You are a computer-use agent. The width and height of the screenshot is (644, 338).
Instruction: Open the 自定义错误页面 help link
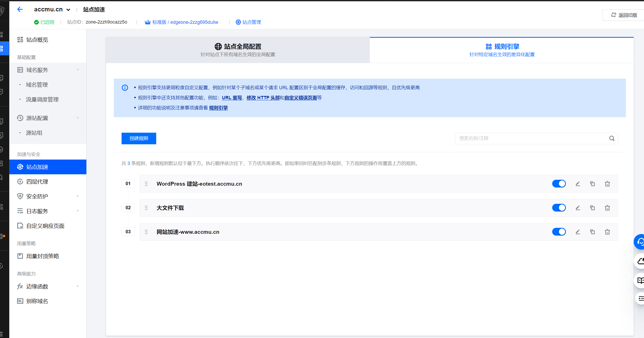[301, 98]
